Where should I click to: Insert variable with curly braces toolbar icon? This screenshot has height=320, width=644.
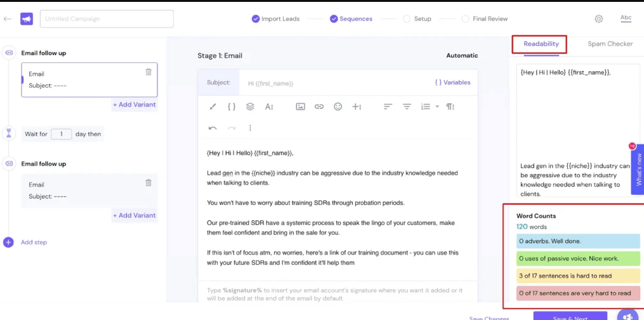coord(232,107)
